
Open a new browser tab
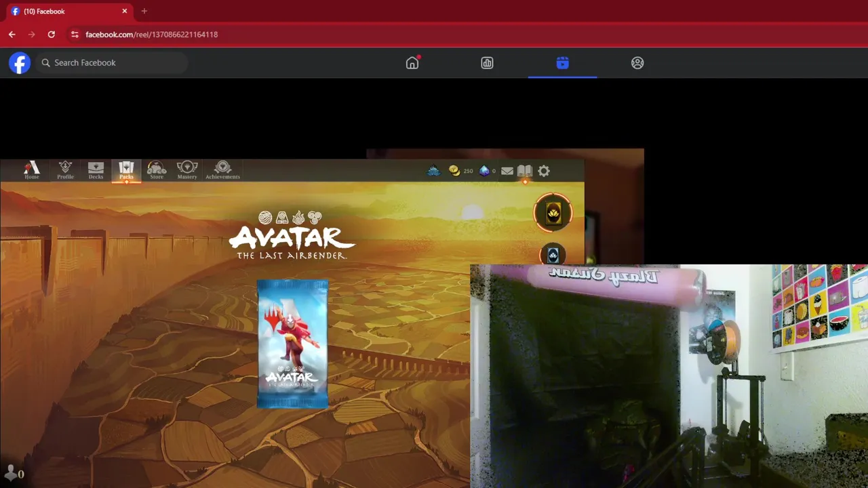click(144, 11)
